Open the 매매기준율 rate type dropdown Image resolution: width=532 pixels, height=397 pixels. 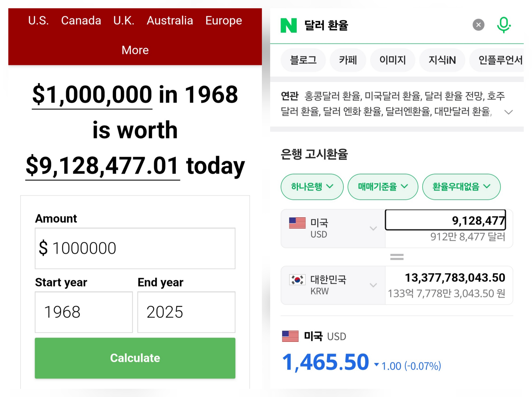click(383, 187)
